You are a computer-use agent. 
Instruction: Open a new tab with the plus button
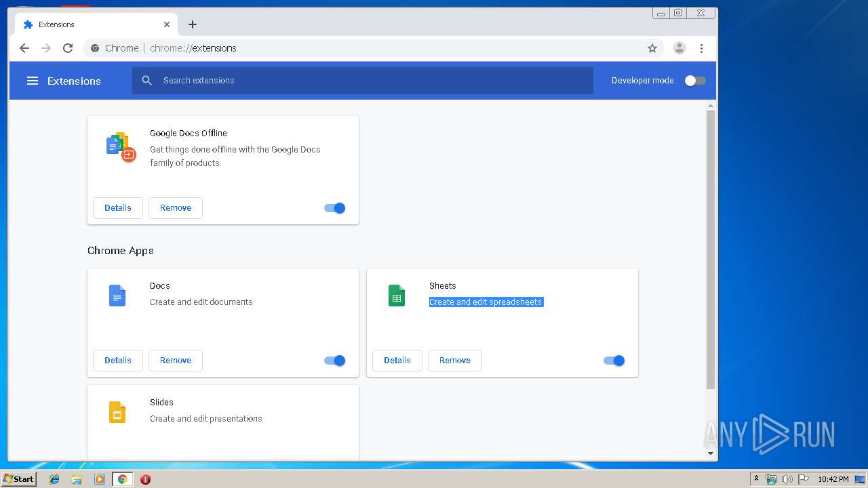coord(193,24)
